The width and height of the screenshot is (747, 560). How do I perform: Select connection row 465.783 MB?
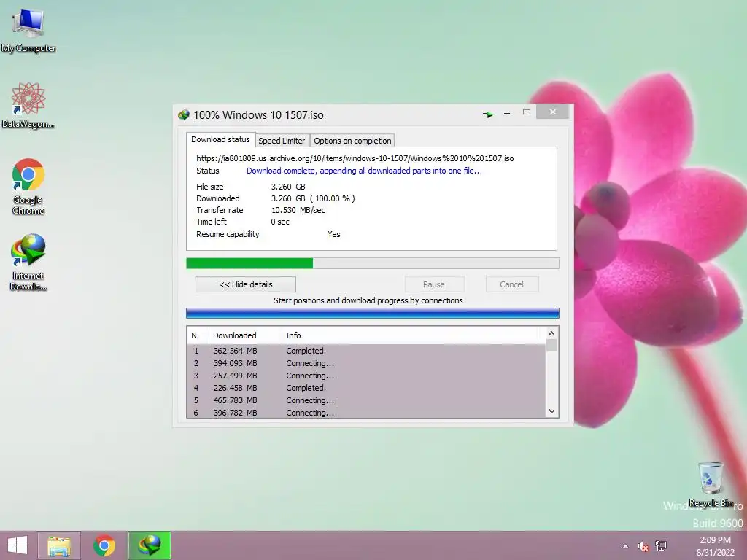[366, 400]
